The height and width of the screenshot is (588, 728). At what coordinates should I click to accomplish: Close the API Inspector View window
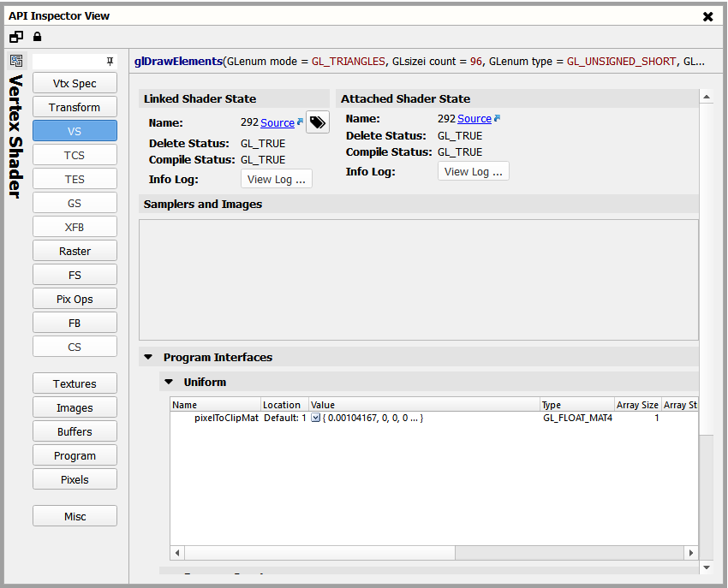pyautogui.click(x=708, y=17)
